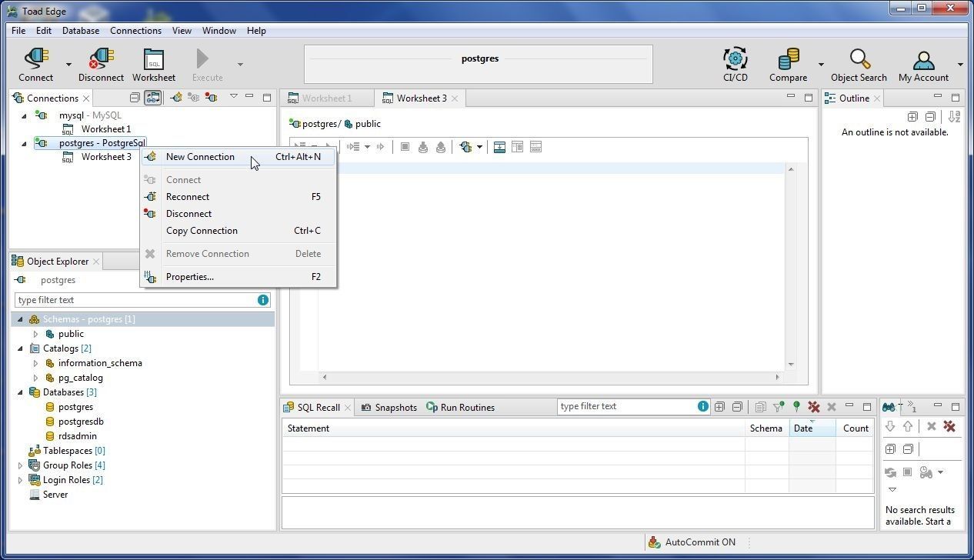Choose New Connection from context menu
974x560 pixels.
pos(238,157)
